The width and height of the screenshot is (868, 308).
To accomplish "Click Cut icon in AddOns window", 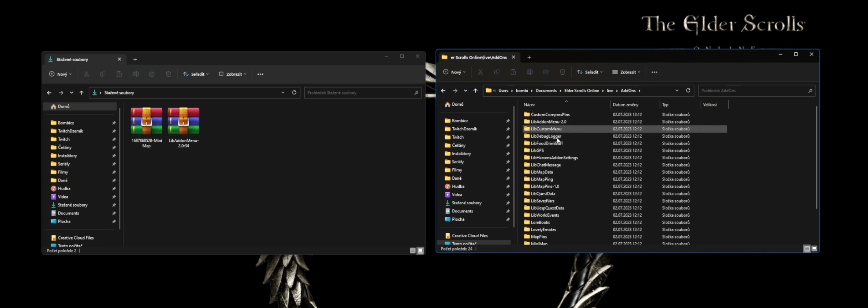I will tap(480, 72).
